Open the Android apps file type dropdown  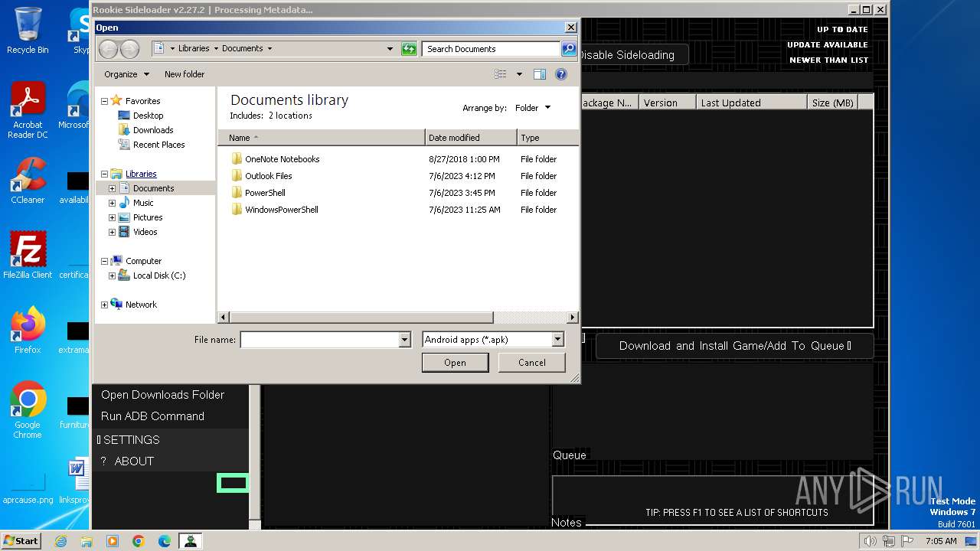coord(557,340)
